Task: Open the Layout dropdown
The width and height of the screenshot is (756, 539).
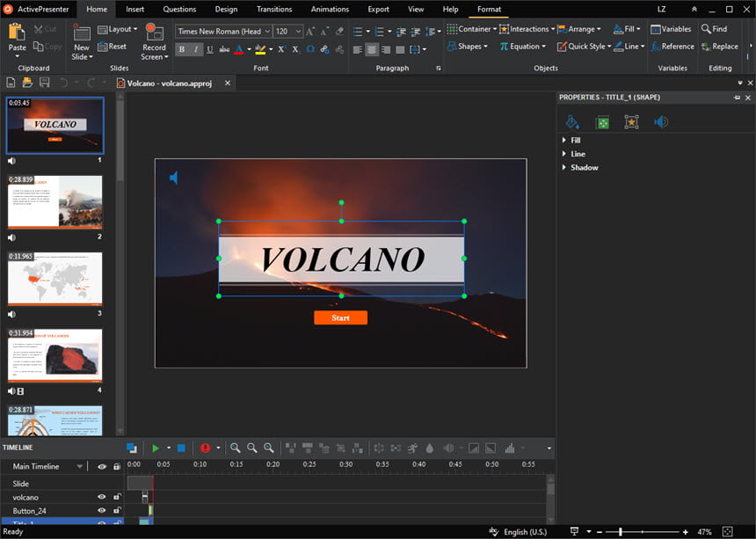Action: pyautogui.click(x=117, y=29)
